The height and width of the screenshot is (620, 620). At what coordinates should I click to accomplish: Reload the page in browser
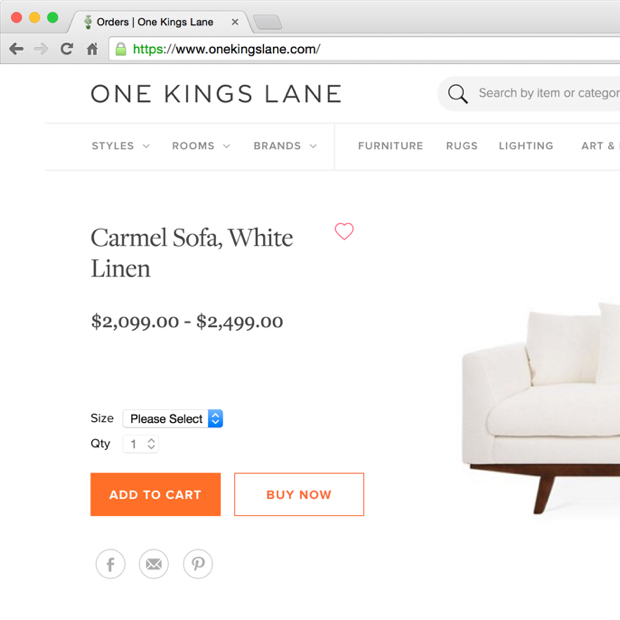coord(67,49)
